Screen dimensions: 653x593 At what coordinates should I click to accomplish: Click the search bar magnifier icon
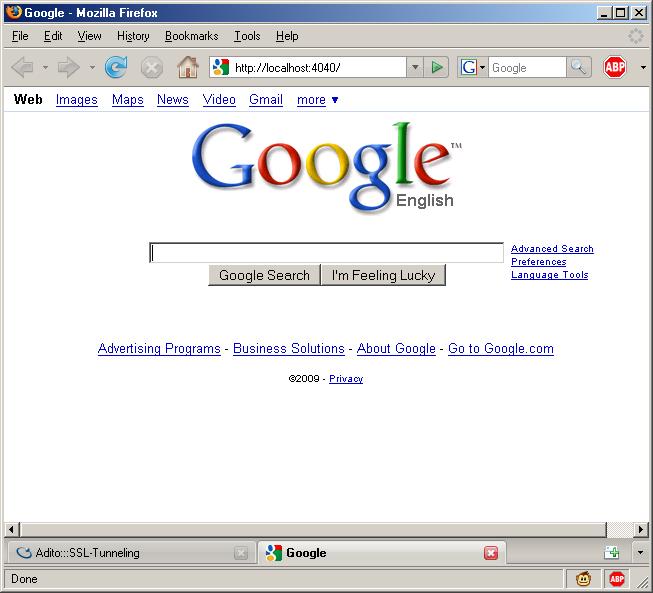tap(578, 67)
